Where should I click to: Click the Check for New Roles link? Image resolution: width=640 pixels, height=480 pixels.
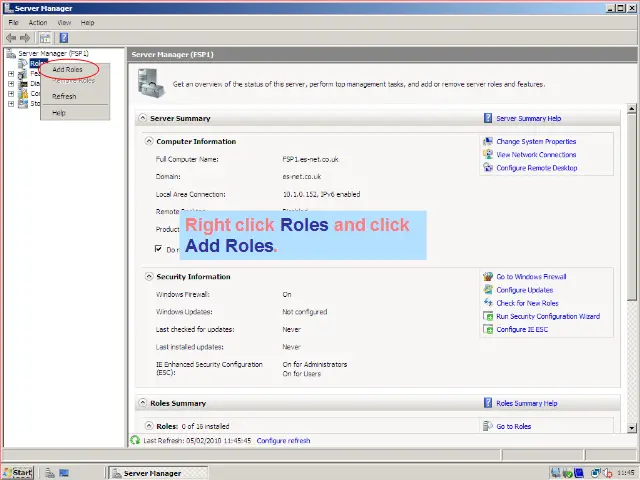pyautogui.click(x=527, y=303)
